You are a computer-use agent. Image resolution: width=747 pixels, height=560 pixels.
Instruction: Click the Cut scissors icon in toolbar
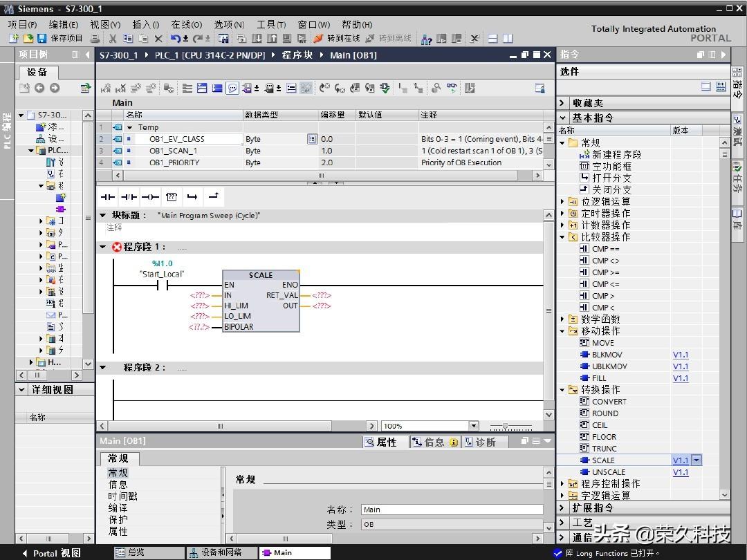coord(113,39)
